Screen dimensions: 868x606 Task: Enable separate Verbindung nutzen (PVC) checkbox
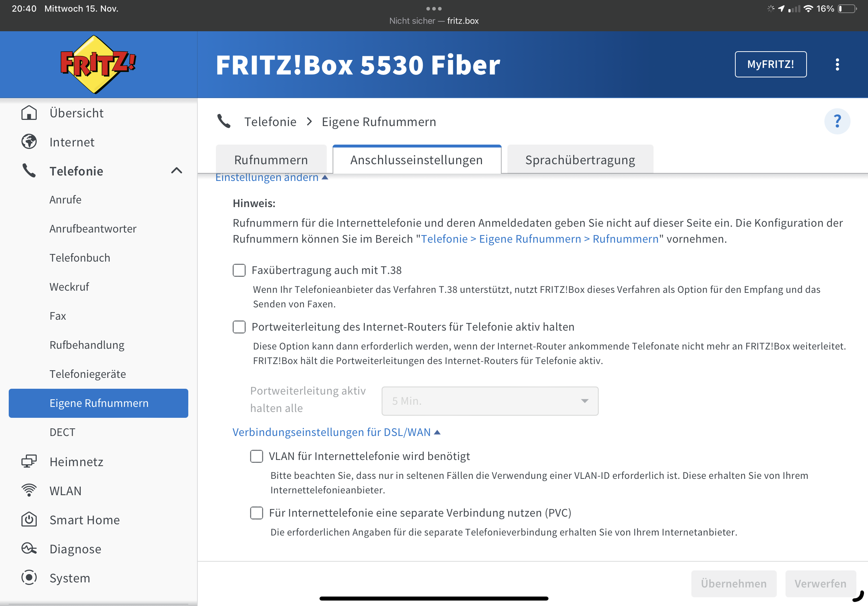[x=256, y=513]
